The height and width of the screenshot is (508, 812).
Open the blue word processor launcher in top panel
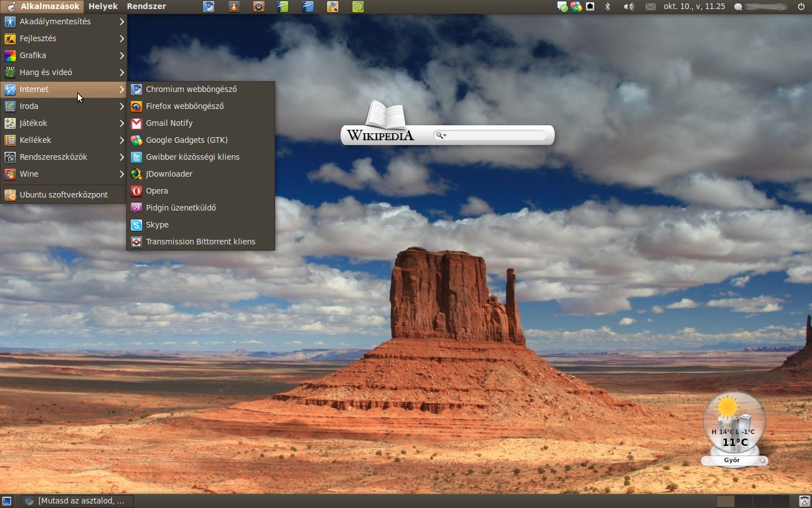[x=308, y=7]
